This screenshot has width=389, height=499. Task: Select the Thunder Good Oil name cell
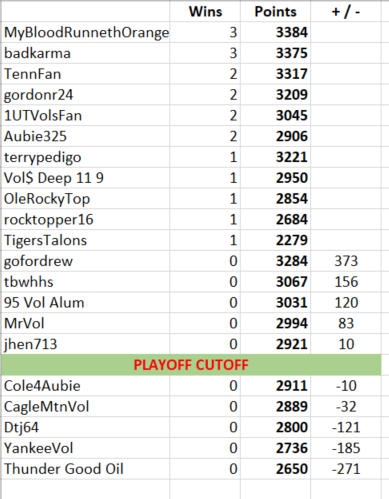(x=86, y=469)
